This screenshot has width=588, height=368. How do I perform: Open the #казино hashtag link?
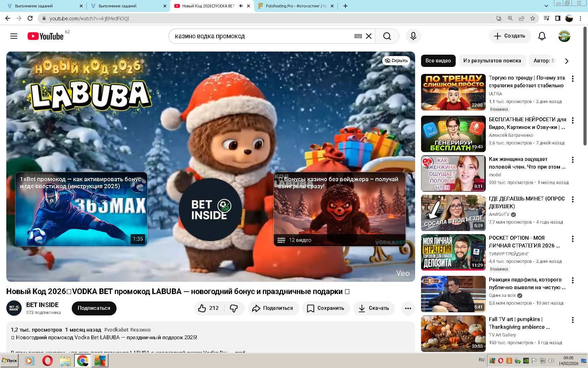tap(140, 330)
